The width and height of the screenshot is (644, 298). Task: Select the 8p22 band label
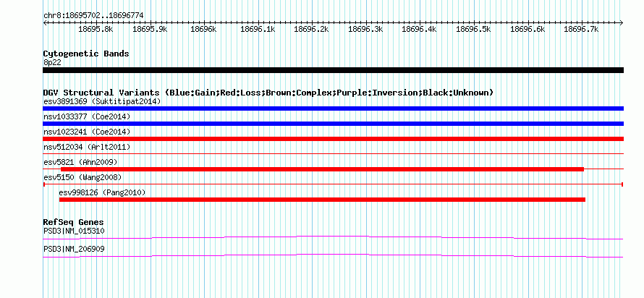tap(52, 61)
